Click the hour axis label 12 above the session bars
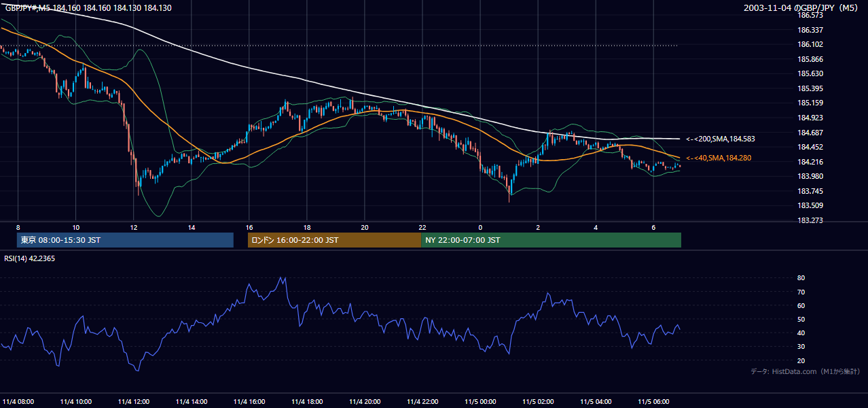 [134, 227]
